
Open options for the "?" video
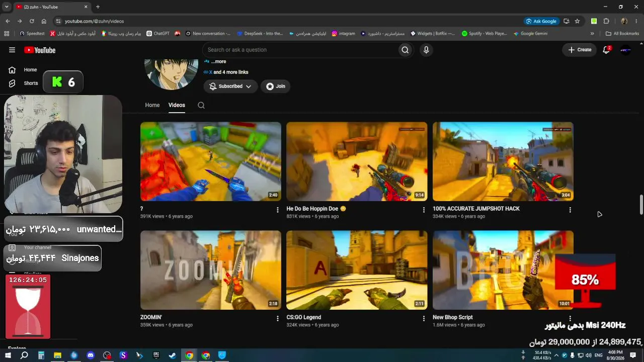277,210
